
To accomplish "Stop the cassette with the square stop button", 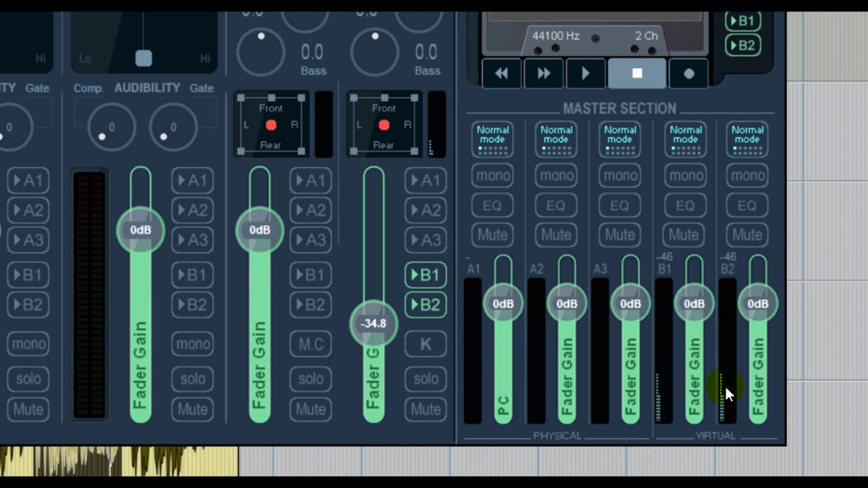I will 637,74.
